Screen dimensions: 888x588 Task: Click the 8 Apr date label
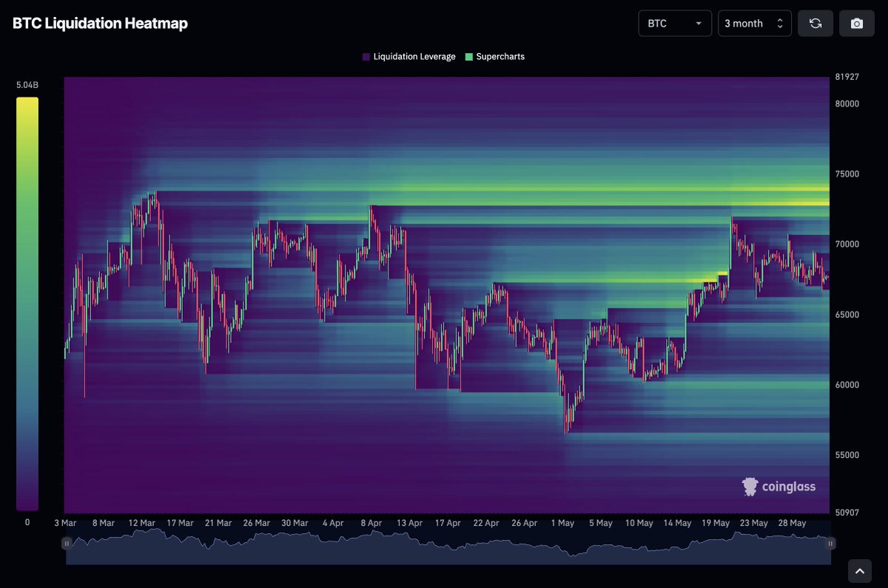[371, 523]
